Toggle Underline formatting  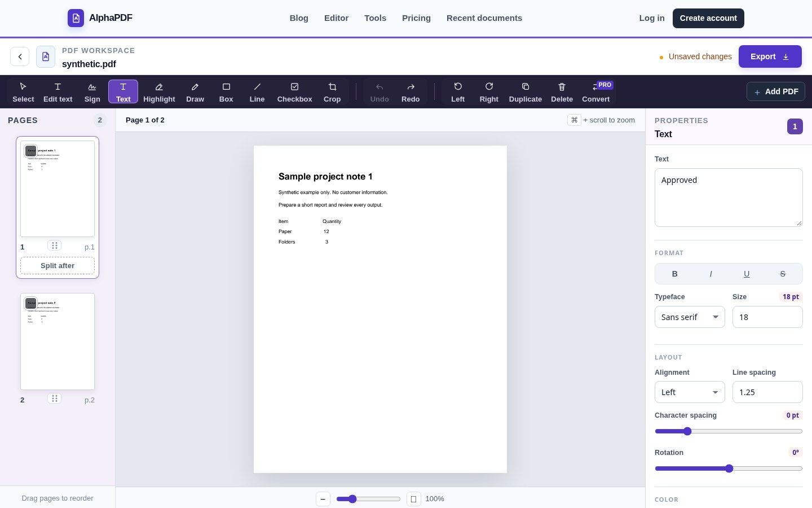tap(747, 274)
